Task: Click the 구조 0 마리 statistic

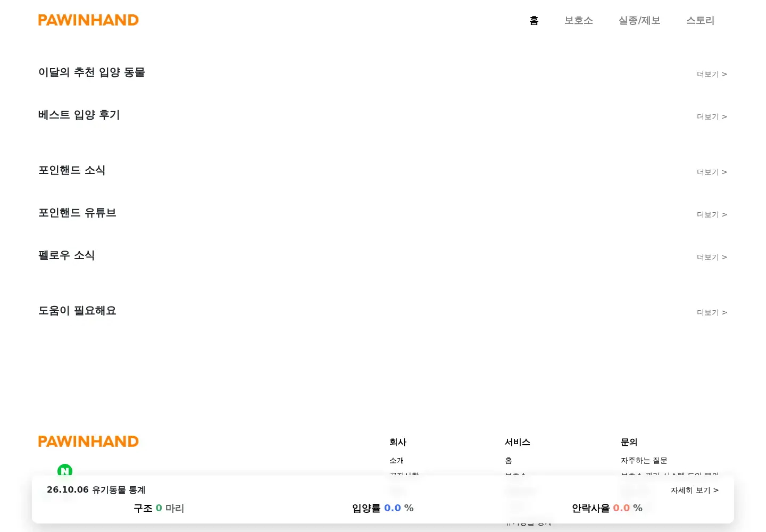Action: point(159,508)
